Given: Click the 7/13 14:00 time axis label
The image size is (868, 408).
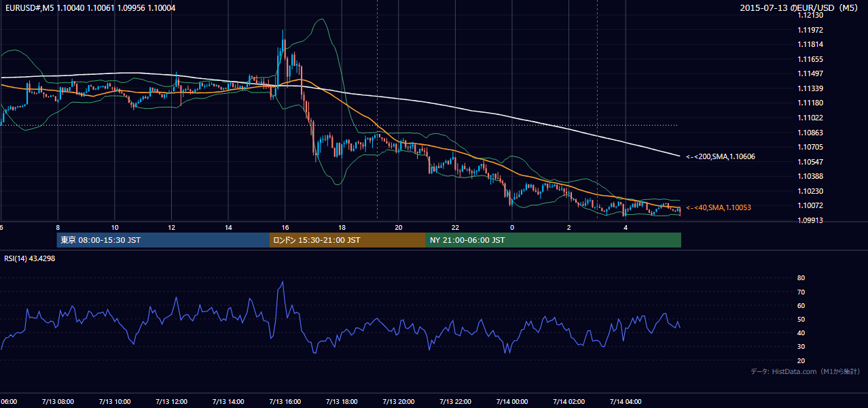Looking at the screenshot, I should 228,402.
